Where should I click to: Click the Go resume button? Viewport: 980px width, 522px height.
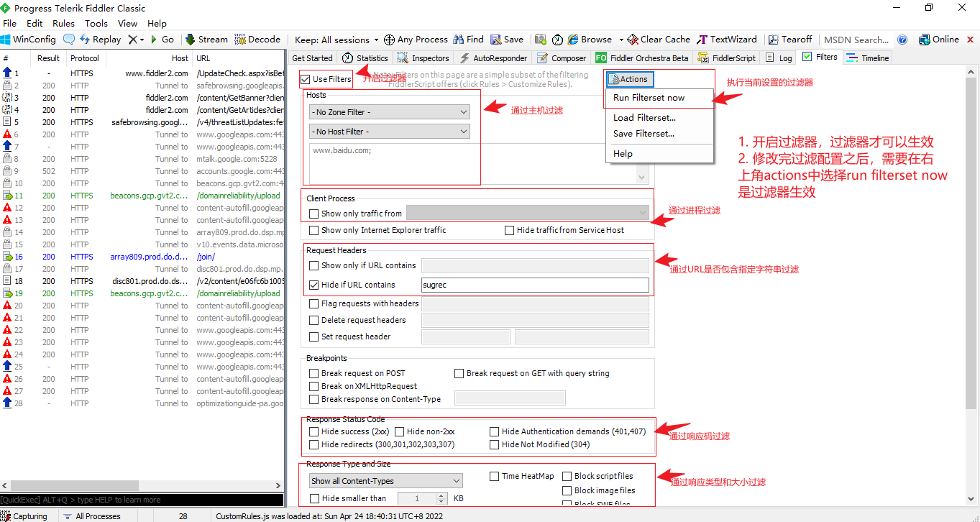[162, 40]
